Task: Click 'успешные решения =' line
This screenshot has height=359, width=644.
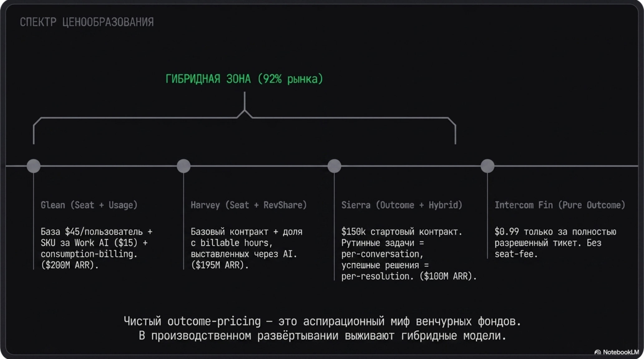Action: click(x=385, y=266)
